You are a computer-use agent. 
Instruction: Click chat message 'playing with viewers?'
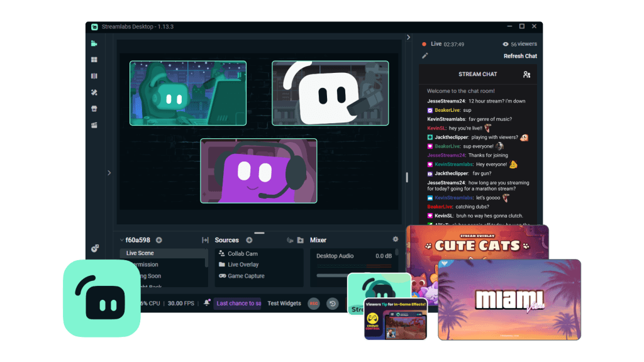pyautogui.click(x=494, y=137)
